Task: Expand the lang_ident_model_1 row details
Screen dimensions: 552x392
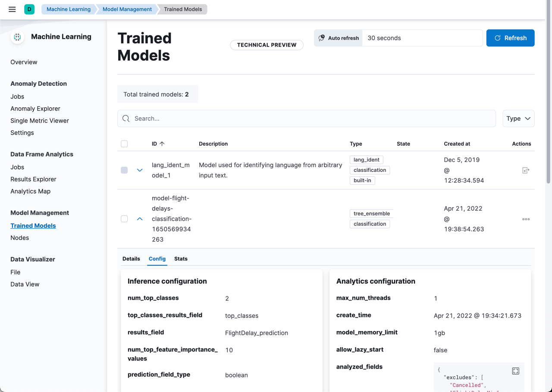Action: [139, 170]
